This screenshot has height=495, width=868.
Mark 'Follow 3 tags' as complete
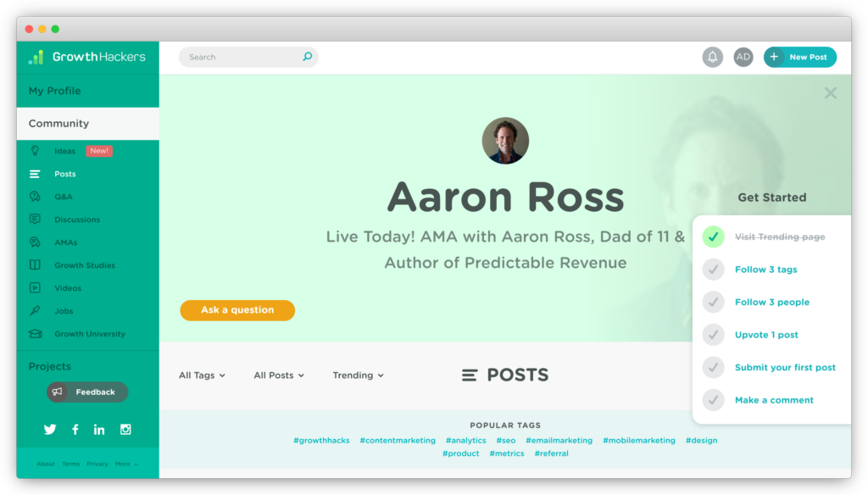[713, 269]
